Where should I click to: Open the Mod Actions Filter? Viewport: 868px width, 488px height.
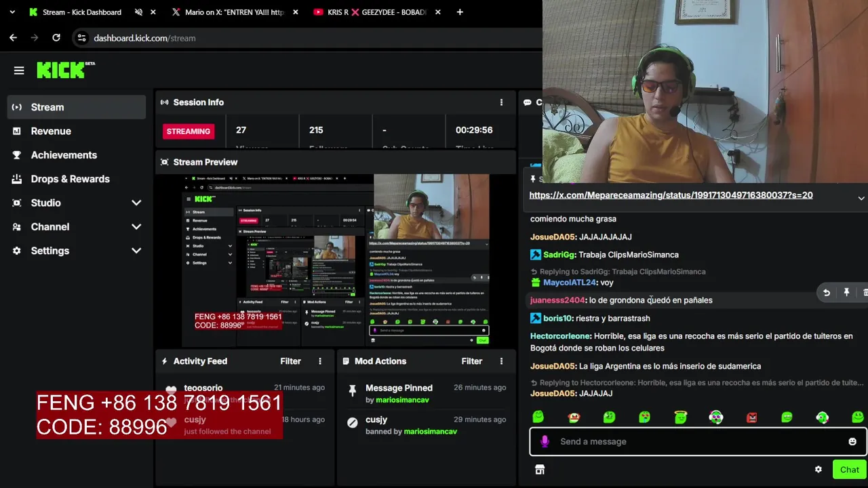click(471, 361)
